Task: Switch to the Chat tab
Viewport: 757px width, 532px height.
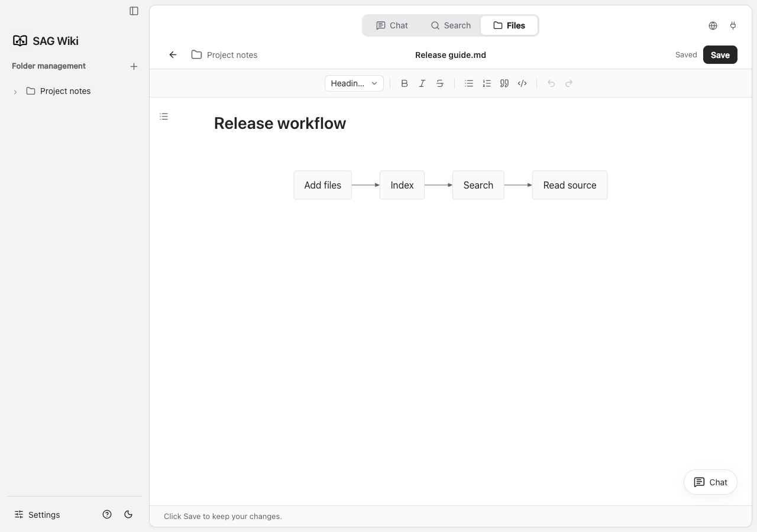Action: pos(392,25)
